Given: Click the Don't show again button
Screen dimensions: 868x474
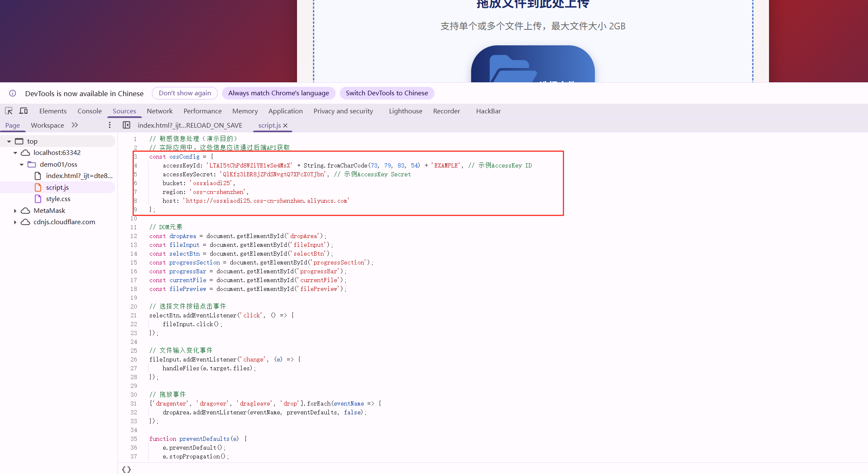Looking at the screenshot, I should [x=185, y=93].
